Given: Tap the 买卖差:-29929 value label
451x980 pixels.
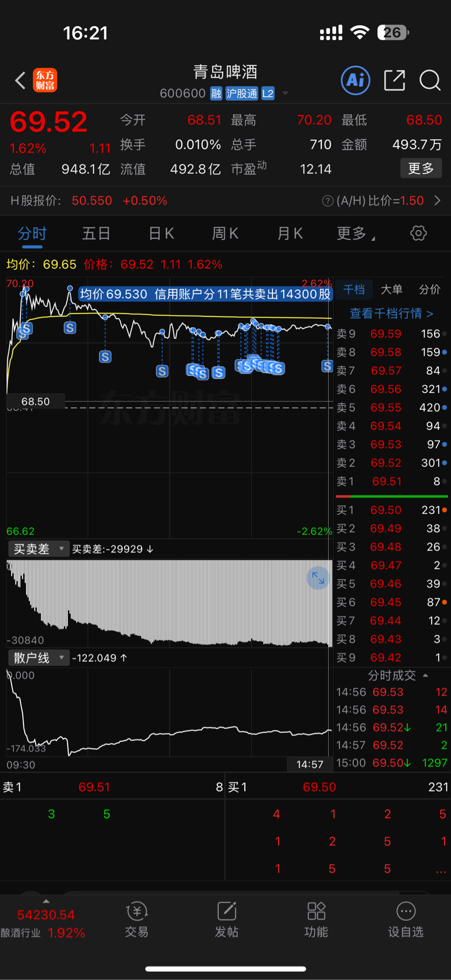Looking at the screenshot, I should point(113,549).
